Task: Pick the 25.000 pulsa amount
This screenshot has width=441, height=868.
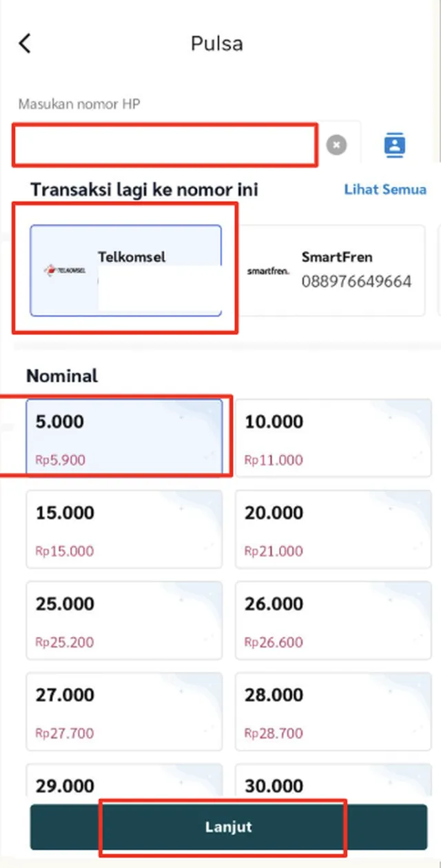Action: [125, 620]
